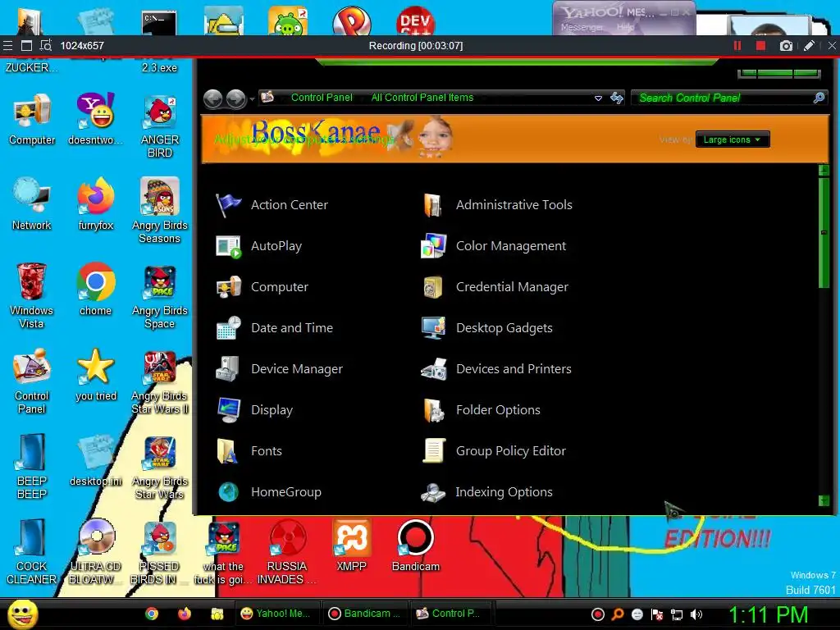Screen dimensions: 840x630
Task: Open the Display monitor icon
Action: [x=228, y=410]
